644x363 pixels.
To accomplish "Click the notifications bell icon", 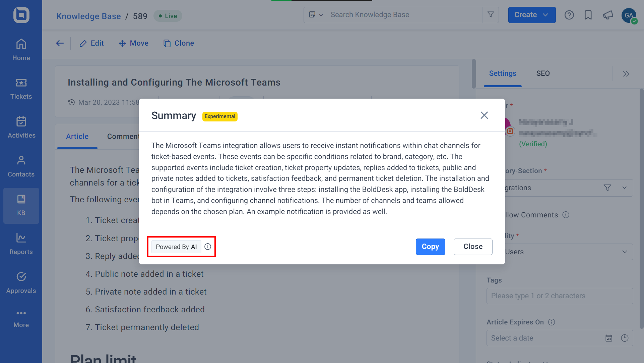I will point(608,15).
